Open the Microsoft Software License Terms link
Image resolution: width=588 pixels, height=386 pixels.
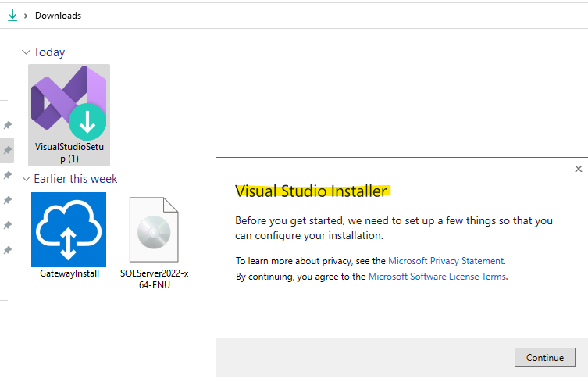(x=437, y=277)
